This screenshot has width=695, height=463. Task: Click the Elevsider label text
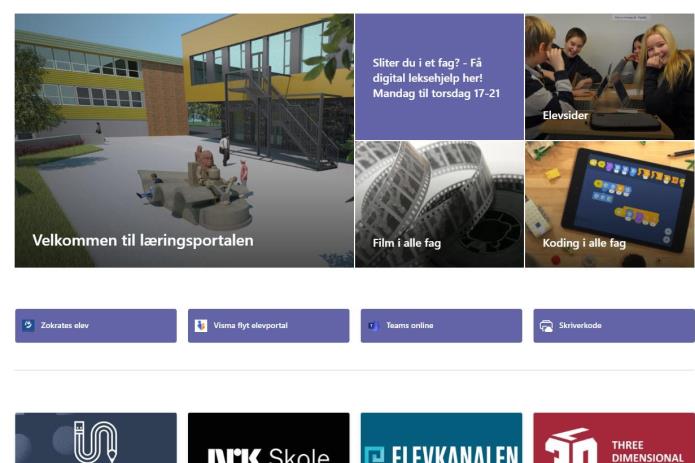[x=565, y=115]
